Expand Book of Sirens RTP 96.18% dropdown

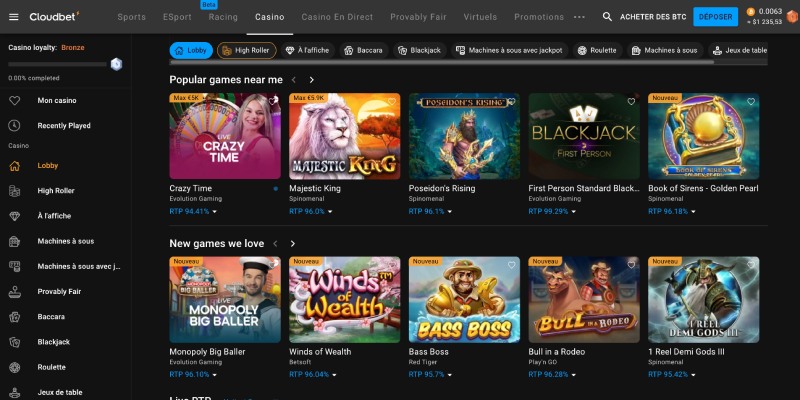tap(693, 212)
